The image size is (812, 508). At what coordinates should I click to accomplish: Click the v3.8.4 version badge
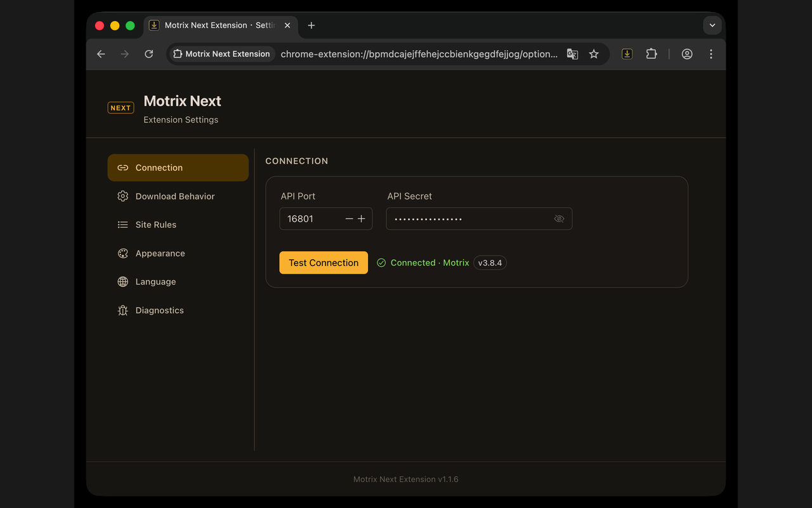(x=490, y=263)
